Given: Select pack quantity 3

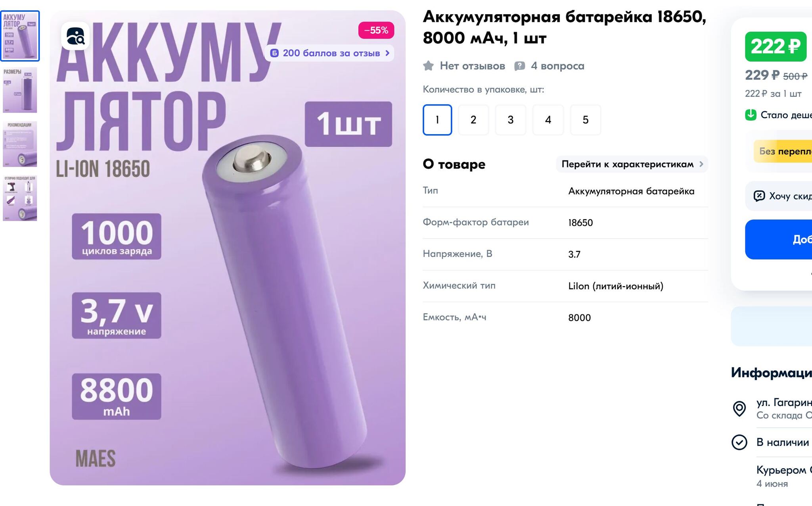Looking at the screenshot, I should [x=511, y=120].
